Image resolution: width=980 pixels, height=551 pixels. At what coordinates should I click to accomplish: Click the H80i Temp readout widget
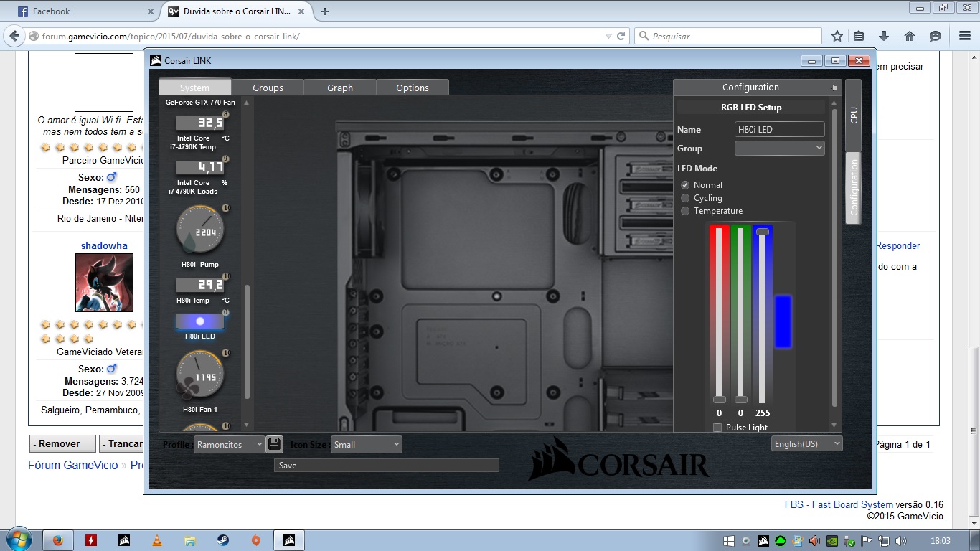pyautogui.click(x=201, y=285)
